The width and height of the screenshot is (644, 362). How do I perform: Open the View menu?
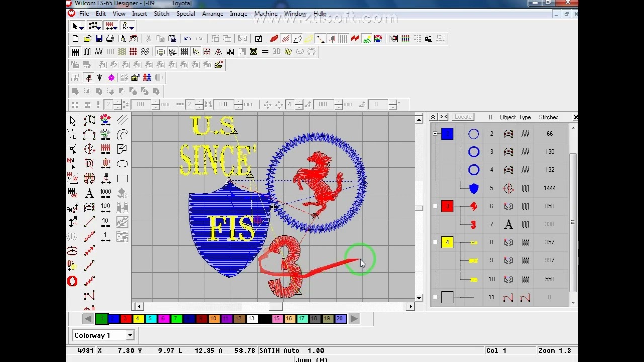pyautogui.click(x=119, y=14)
